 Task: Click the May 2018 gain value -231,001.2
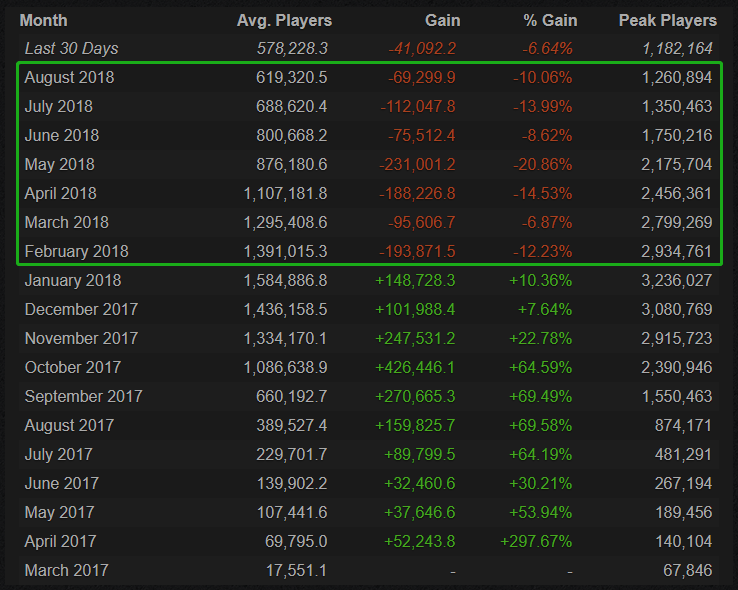(417, 165)
